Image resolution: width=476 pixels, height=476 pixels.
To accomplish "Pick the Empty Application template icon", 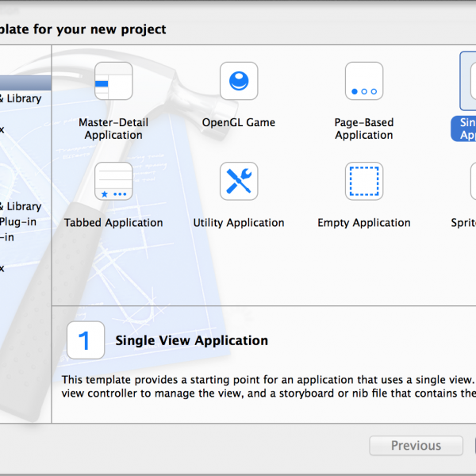I will 364,181.
